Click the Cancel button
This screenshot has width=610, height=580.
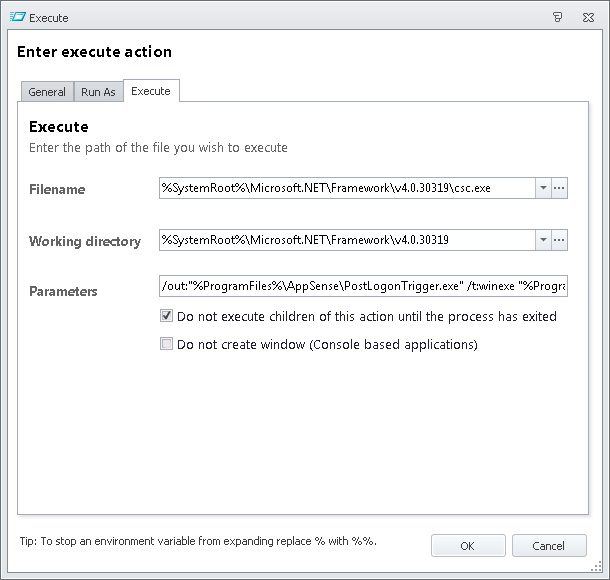(x=549, y=546)
